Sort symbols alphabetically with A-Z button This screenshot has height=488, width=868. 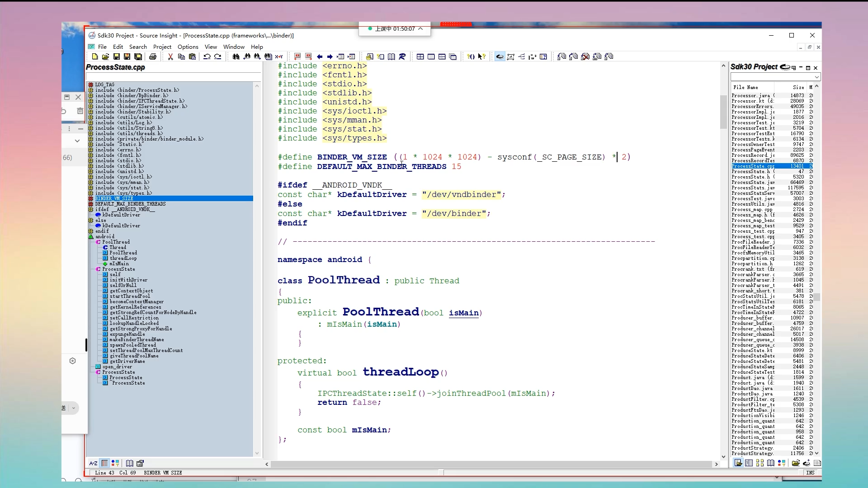click(93, 463)
